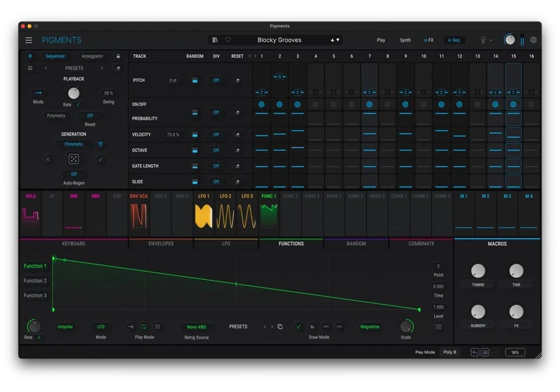Click the Octave track random icon
The width and height of the screenshot is (560, 392).
195,150
